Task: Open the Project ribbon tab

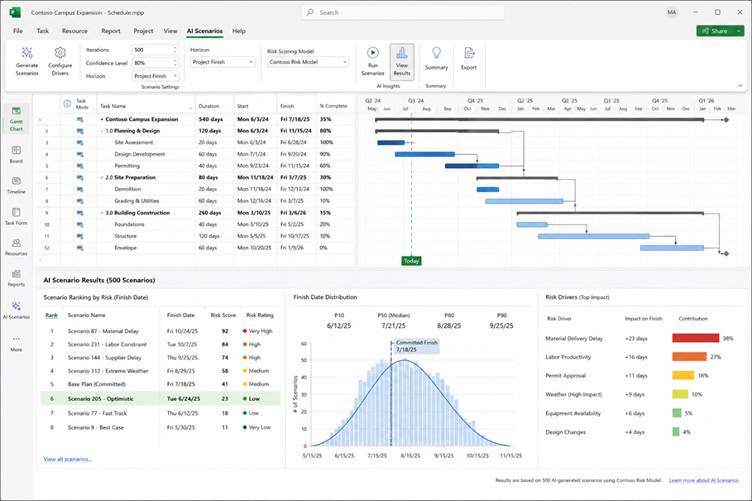Action: click(x=143, y=31)
